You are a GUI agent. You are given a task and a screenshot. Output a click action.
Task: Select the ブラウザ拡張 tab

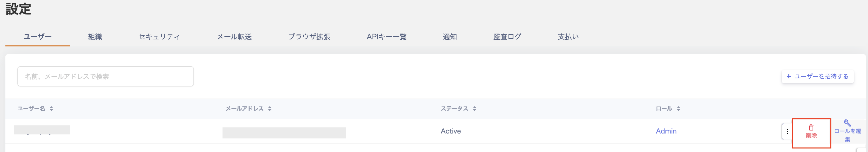309,37
